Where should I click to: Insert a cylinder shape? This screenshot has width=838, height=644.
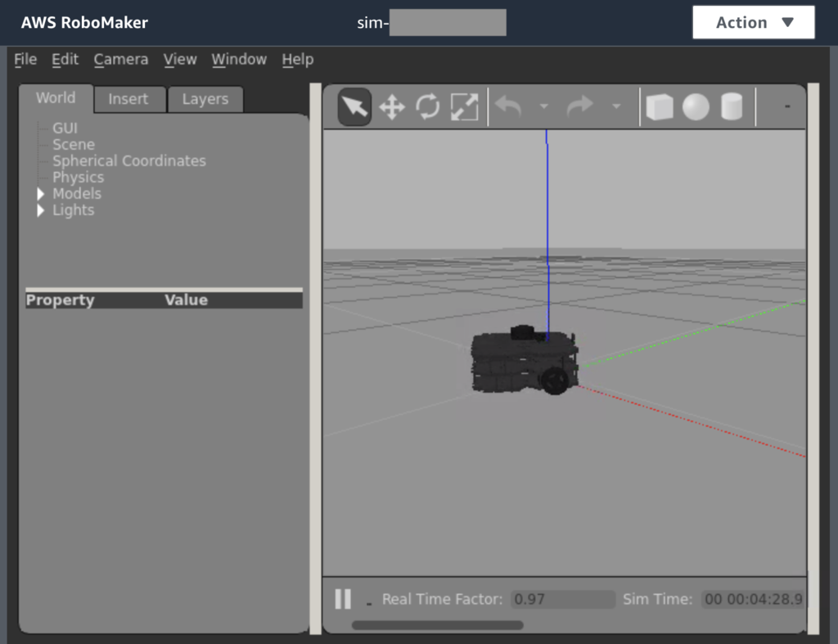tap(732, 107)
